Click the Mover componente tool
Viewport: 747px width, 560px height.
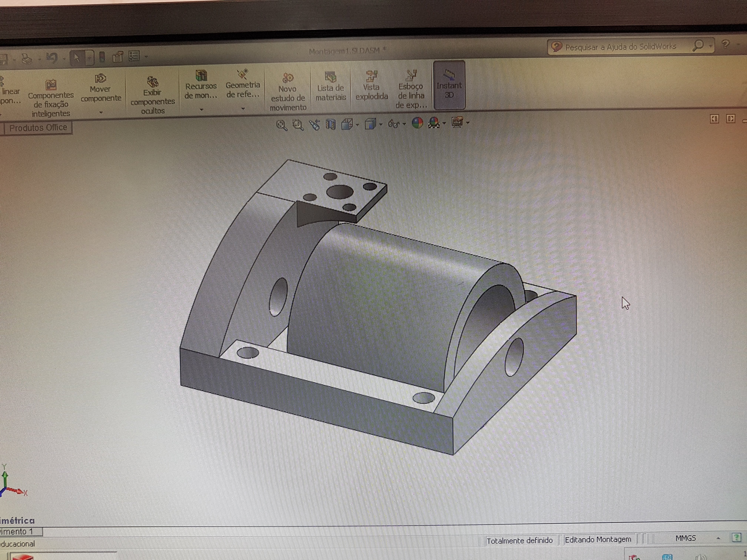101,89
